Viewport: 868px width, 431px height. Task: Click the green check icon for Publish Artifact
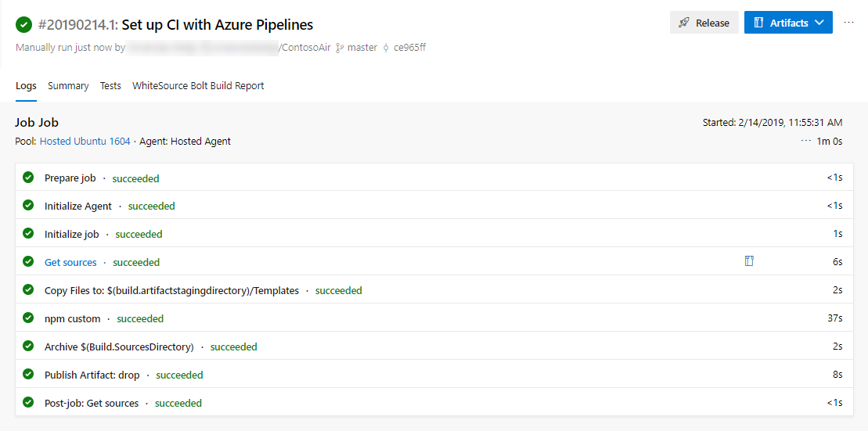pos(28,375)
